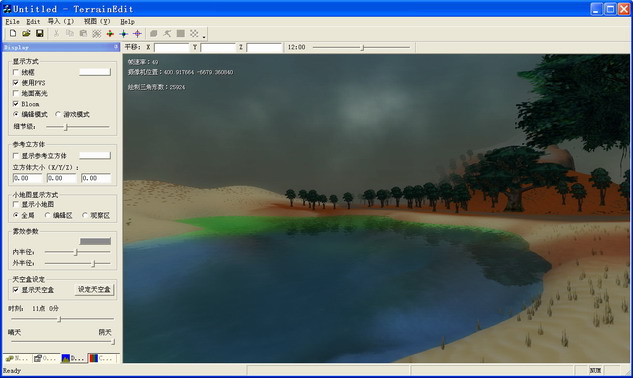The image size is (633, 378).
Task: Click the 内半径 inner radius slider
Action: (x=78, y=252)
